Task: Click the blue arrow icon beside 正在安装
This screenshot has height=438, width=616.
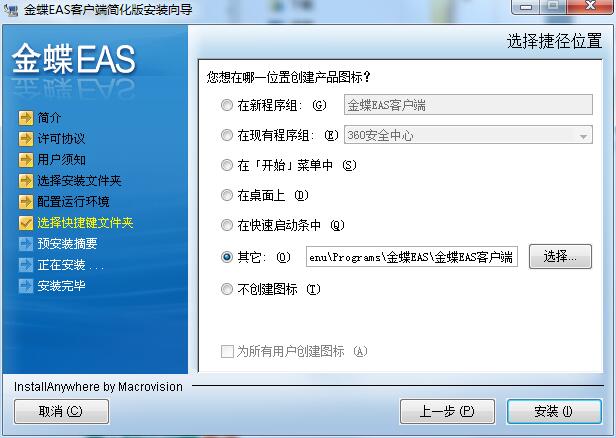Action: (26, 265)
